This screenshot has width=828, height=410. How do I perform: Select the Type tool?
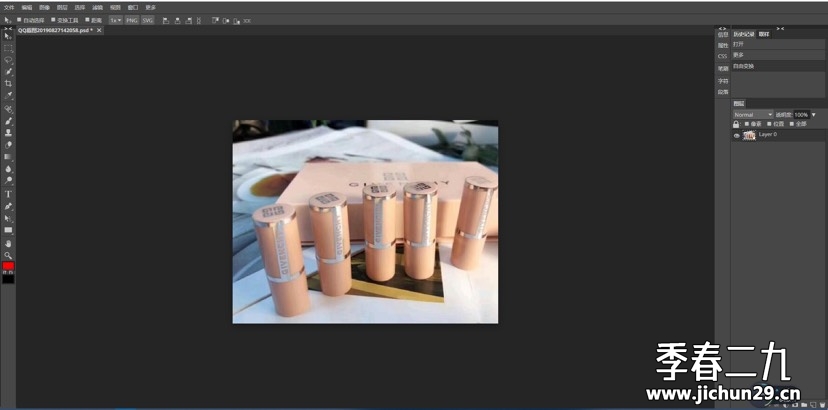8,194
